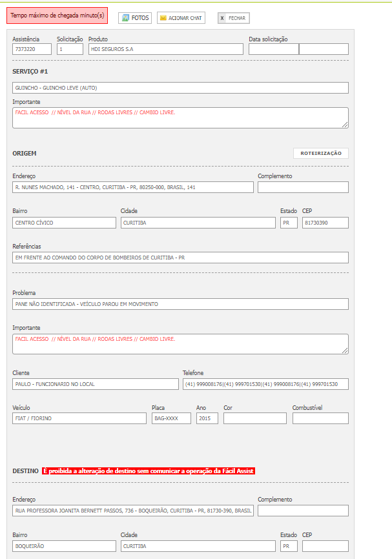This screenshot has height=559, width=392.
Task: Click the empty Combustível field
Action: click(x=320, y=418)
